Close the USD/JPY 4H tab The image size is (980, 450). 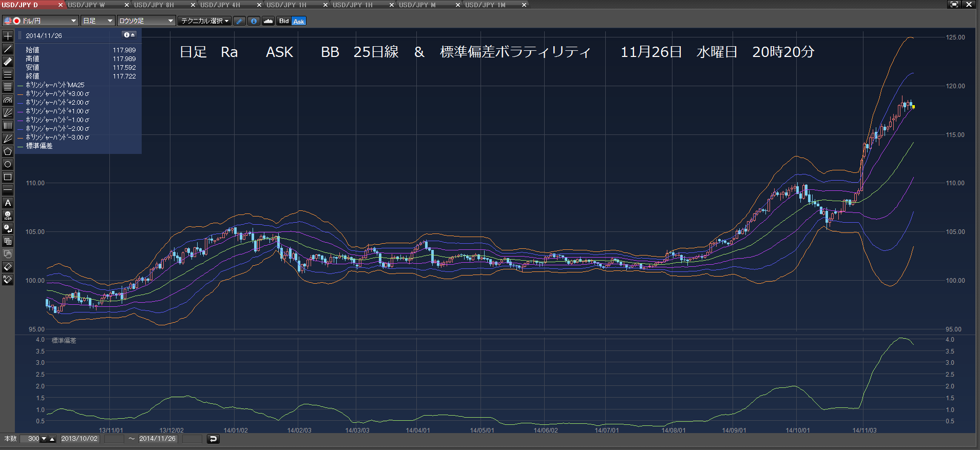click(259, 5)
